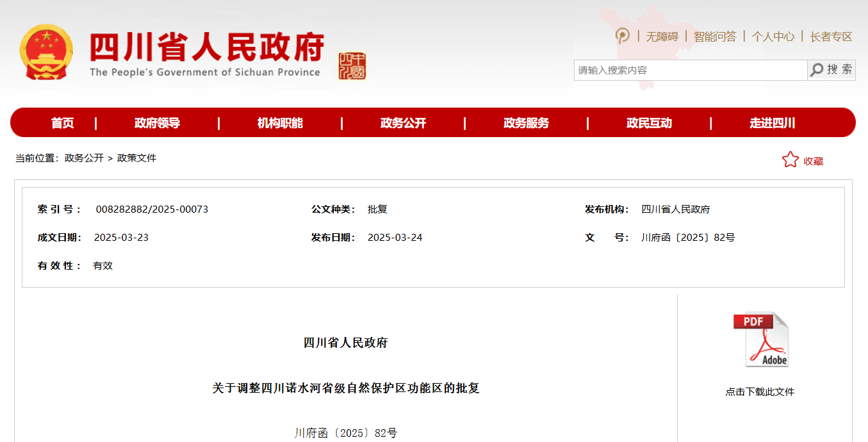Click 政策文件 in the breadcrumb

[x=136, y=158]
